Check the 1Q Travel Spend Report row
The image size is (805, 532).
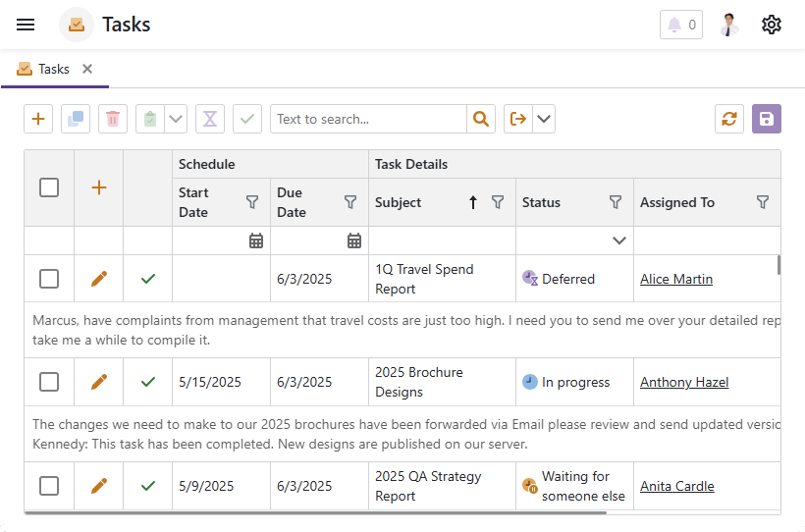click(49, 279)
